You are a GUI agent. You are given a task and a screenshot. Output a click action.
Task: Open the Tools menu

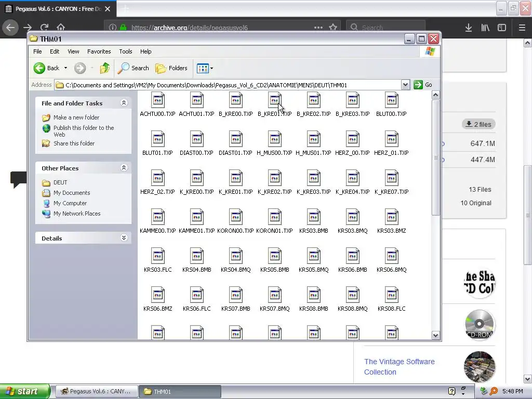pos(126,51)
